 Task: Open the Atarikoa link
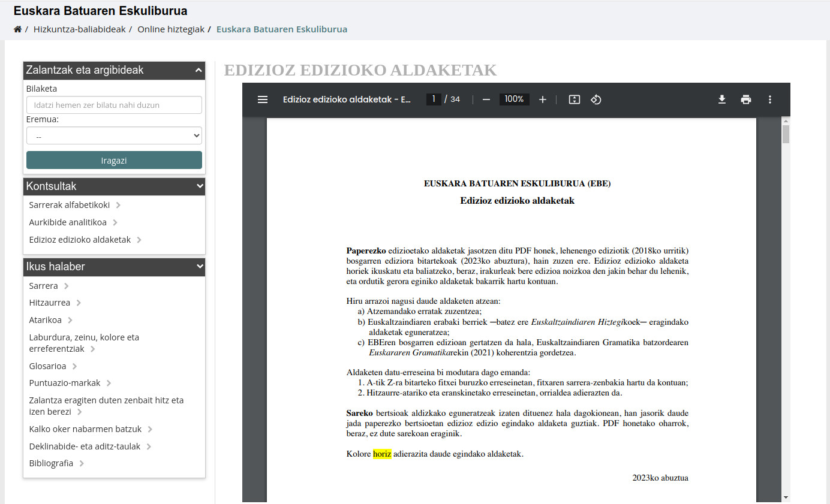45,320
